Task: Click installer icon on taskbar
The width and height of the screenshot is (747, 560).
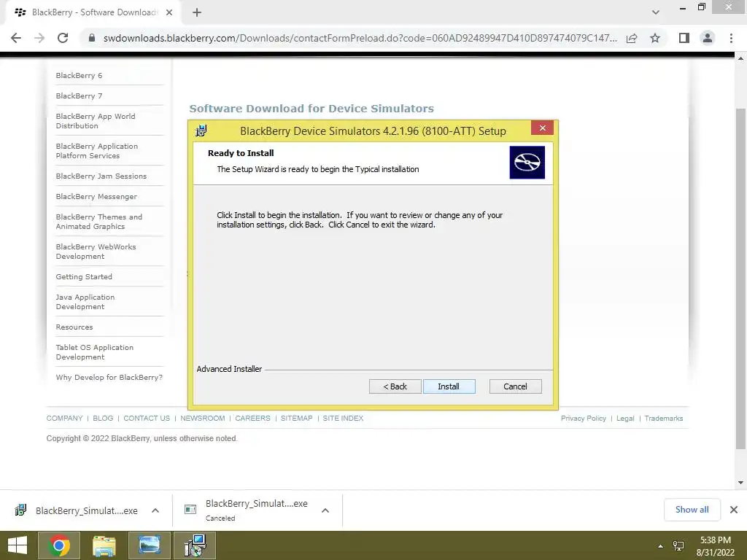Action: click(x=194, y=545)
